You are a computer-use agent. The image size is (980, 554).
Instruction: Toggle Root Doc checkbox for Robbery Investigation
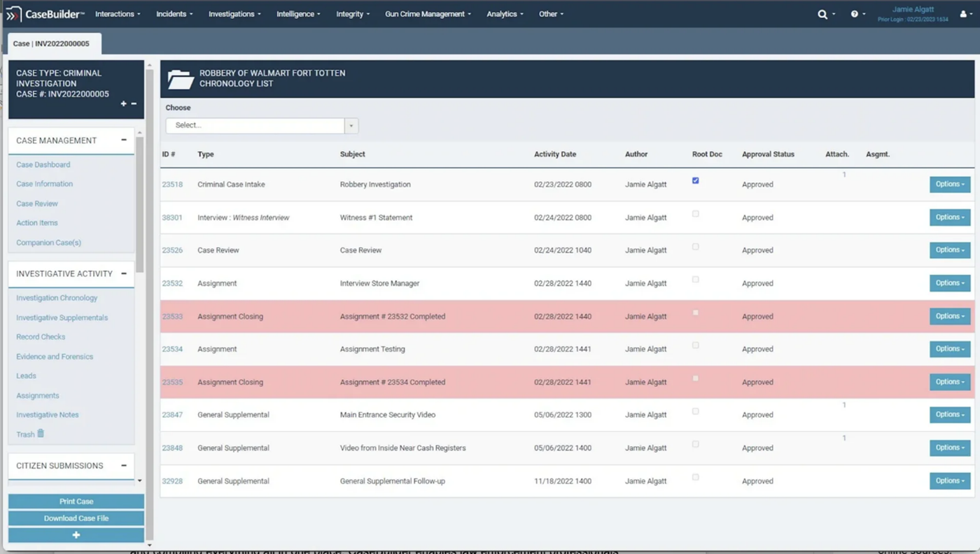coord(695,180)
